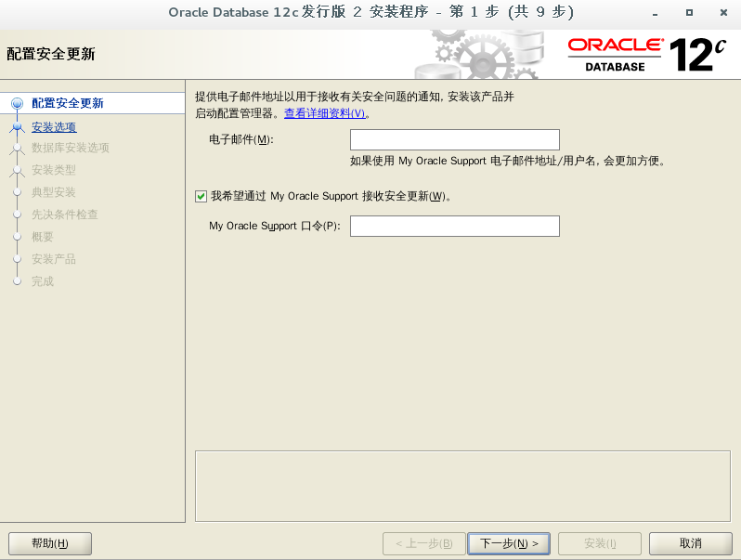Maximize the installer window

(690, 13)
